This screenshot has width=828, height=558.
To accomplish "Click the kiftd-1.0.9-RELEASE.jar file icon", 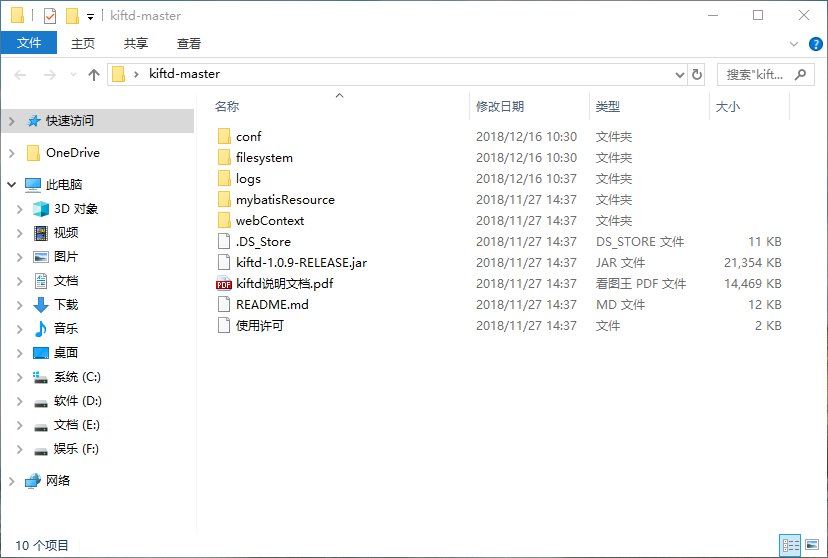I will click(224, 262).
